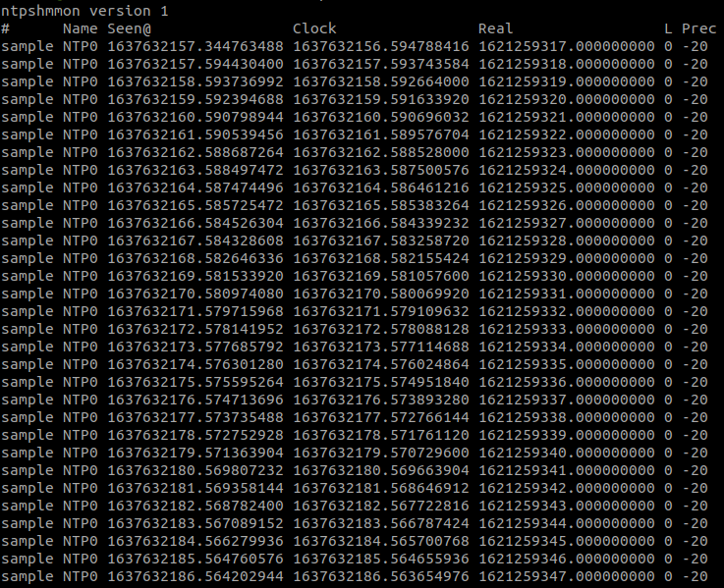Select Real value 1621259317.000000000

point(567,46)
